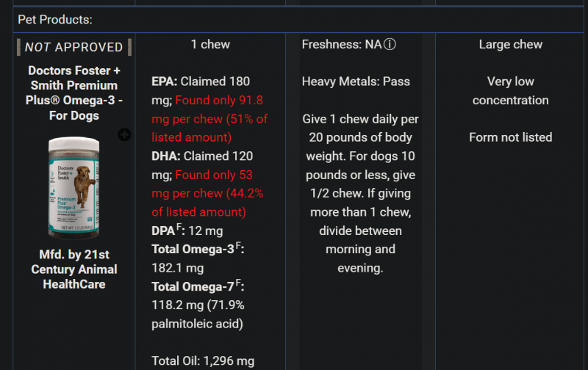588x370 pixels.
Task: Click the NOT APPROVED status badge
Action: tap(73, 47)
